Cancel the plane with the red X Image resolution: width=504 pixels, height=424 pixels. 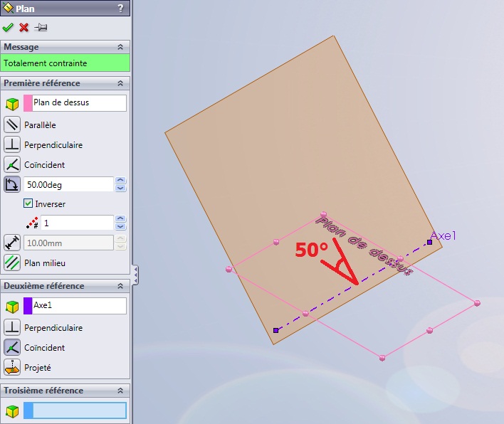click(24, 28)
